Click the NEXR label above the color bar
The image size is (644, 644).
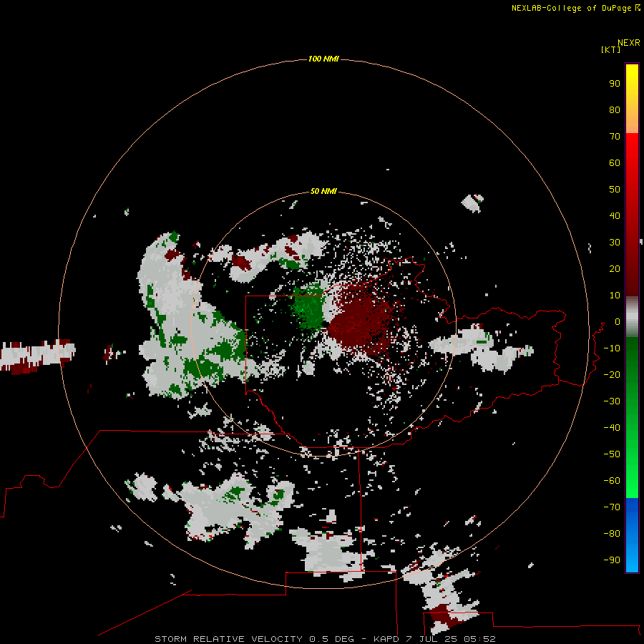[629, 43]
